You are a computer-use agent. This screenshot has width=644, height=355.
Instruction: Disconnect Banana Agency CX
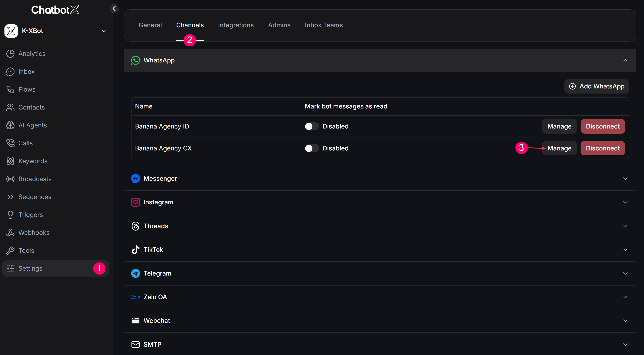pyautogui.click(x=602, y=148)
